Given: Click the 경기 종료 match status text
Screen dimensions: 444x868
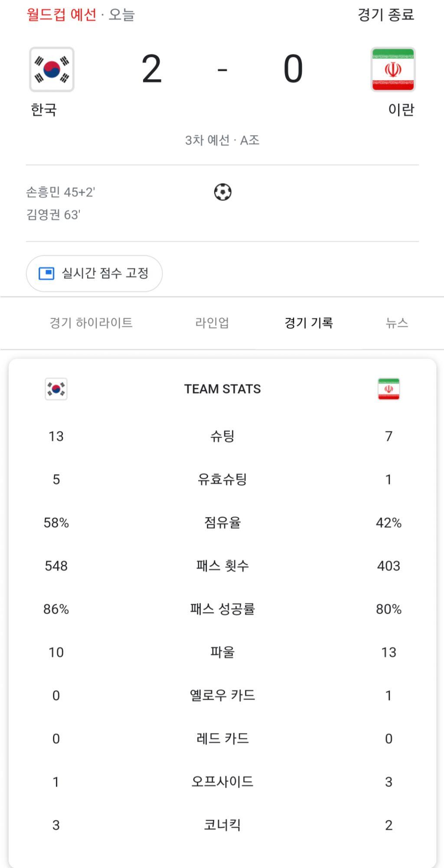Looking at the screenshot, I should click(385, 15).
